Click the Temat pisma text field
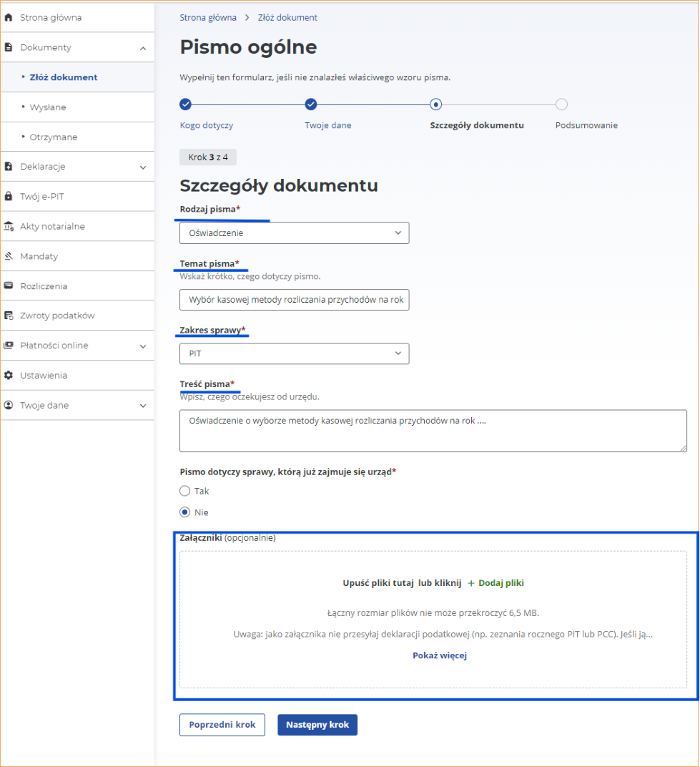The image size is (700, 767). pos(294,300)
